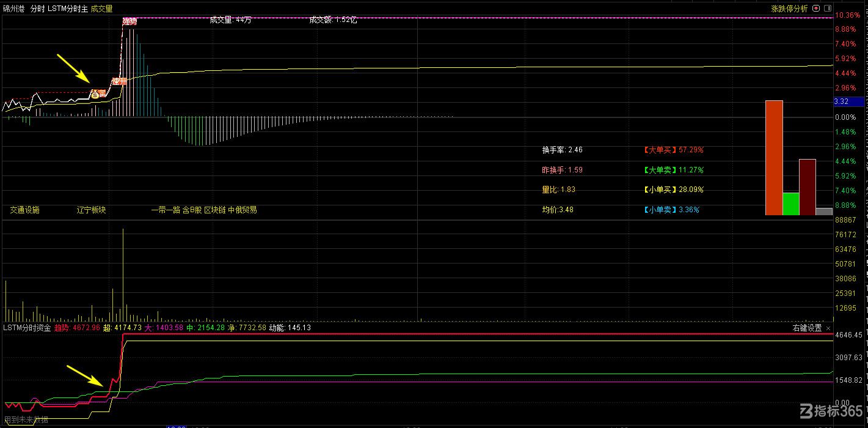Click the money bag 买 buy signal marker
The image size is (868, 428).
pyautogui.click(x=98, y=94)
